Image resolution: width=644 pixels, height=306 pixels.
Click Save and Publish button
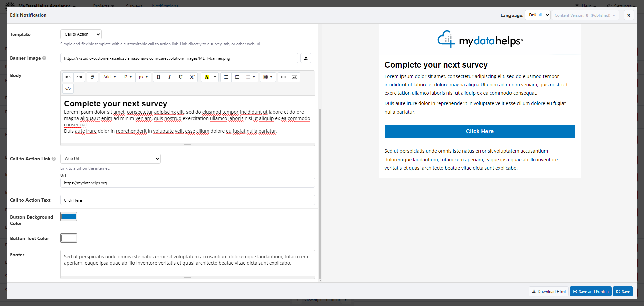coord(590,291)
